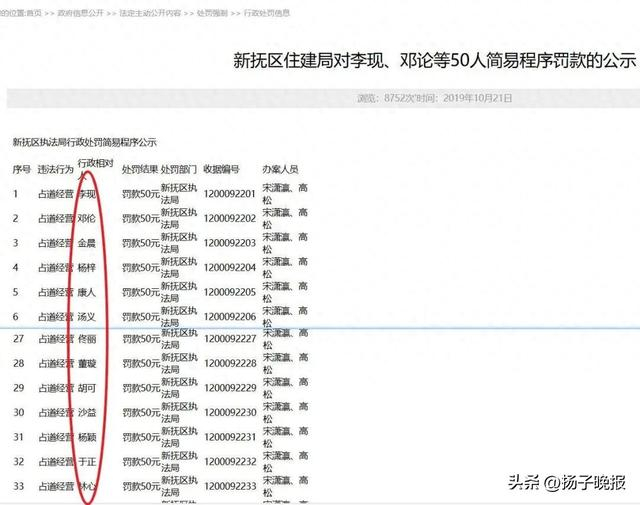Click receipt number 1200092232
The height and width of the screenshot is (505, 640).
click(x=230, y=461)
